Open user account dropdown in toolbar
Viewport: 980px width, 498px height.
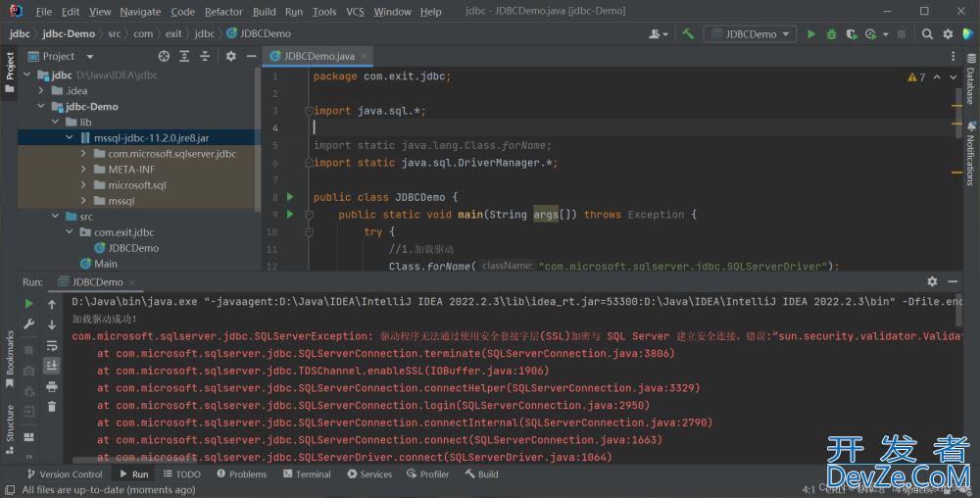pos(659,33)
